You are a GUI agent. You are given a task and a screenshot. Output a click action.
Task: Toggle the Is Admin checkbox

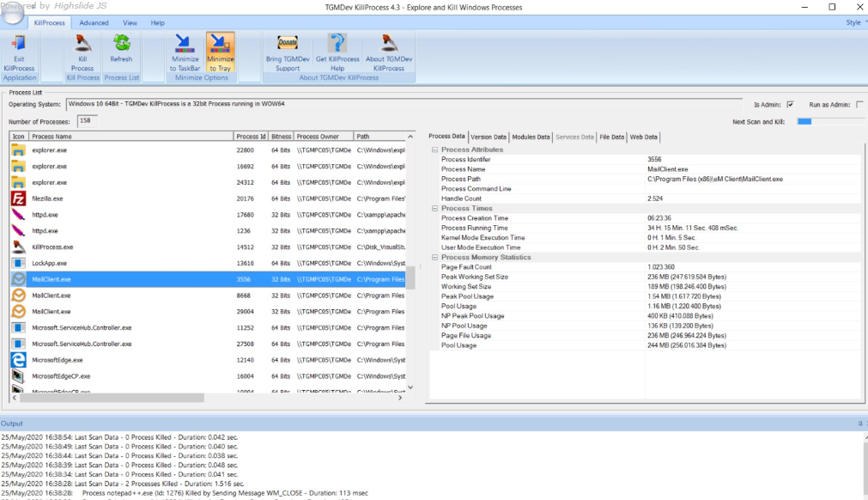[791, 105]
